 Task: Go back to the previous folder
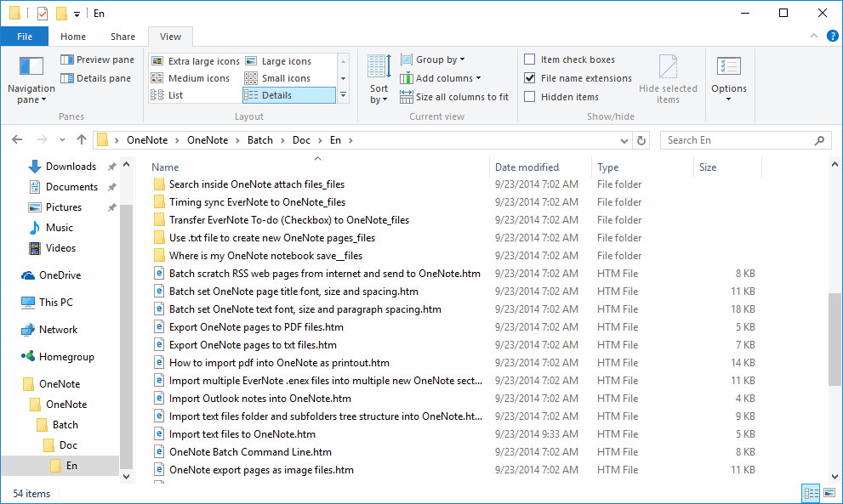[x=17, y=140]
